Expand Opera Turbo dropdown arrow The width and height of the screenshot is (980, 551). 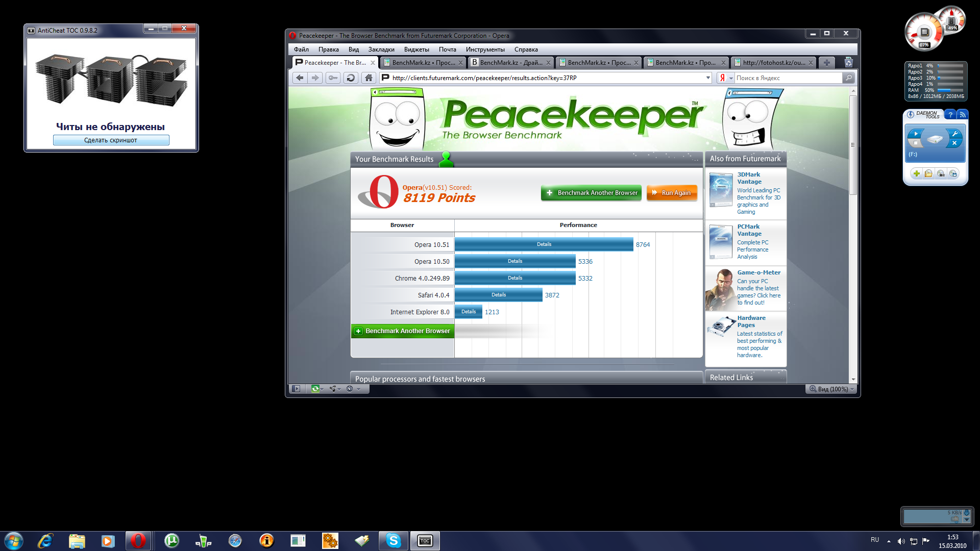point(358,389)
